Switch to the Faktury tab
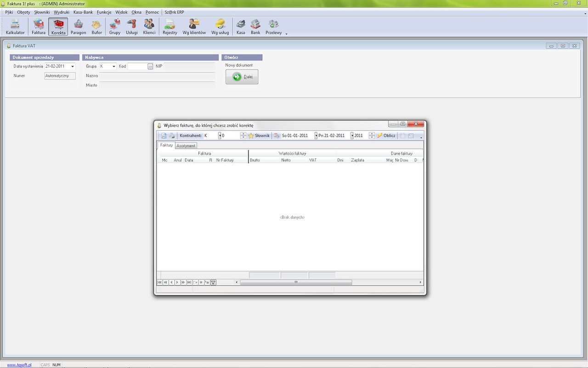The image size is (588, 368). pos(166,145)
